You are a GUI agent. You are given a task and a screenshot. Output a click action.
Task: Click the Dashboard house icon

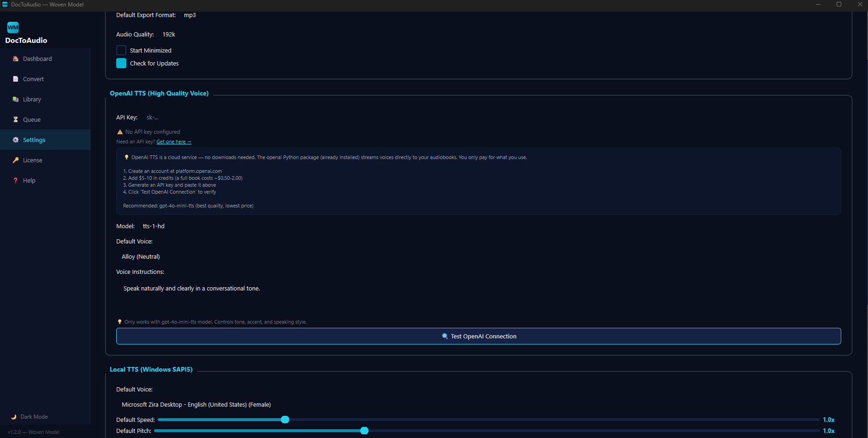tap(16, 59)
